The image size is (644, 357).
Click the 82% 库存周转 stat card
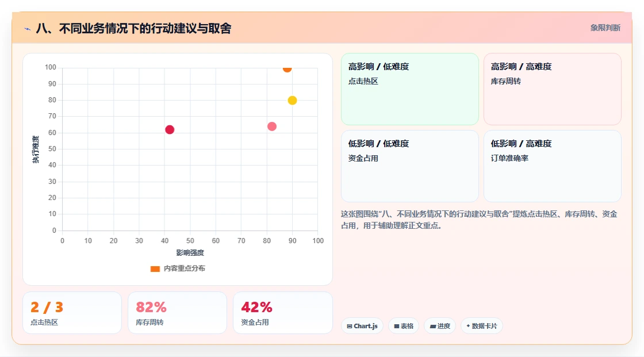click(x=178, y=313)
